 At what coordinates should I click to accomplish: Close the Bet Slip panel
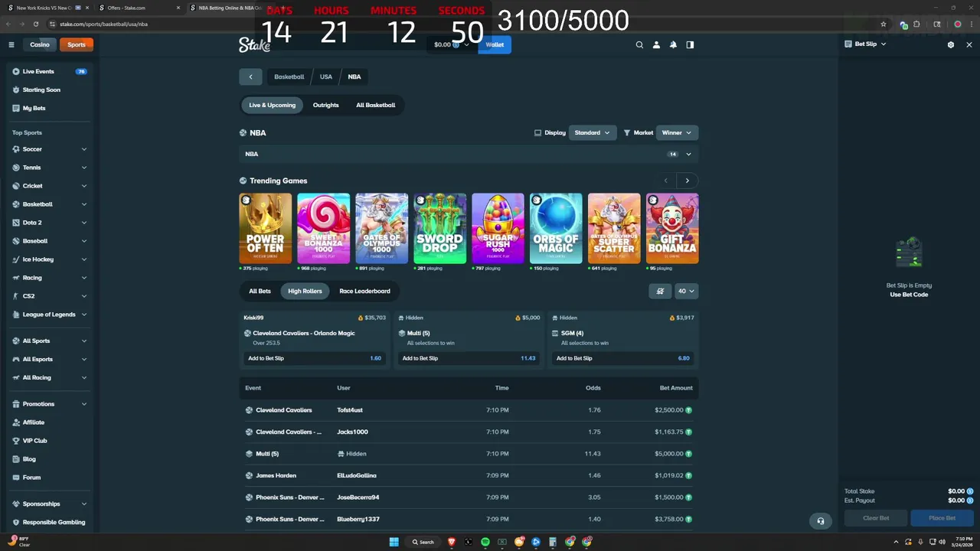click(969, 44)
